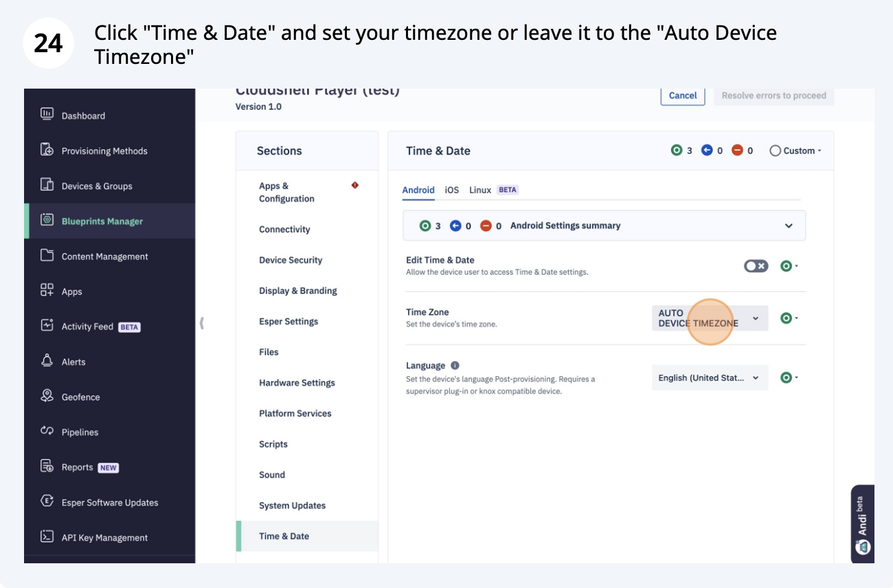The image size is (893, 588).
Task: Open the Dashboard monitor icon
Action: [x=47, y=114]
